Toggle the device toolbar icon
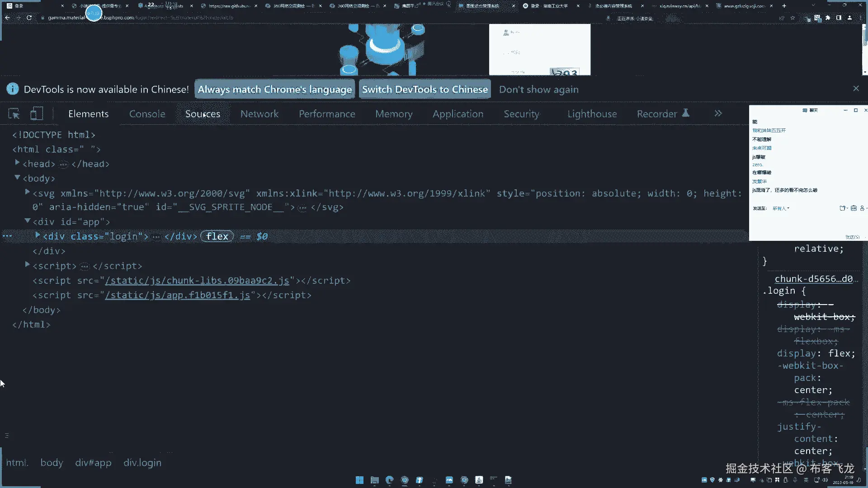Screen dimensions: 868x488 (36, 114)
